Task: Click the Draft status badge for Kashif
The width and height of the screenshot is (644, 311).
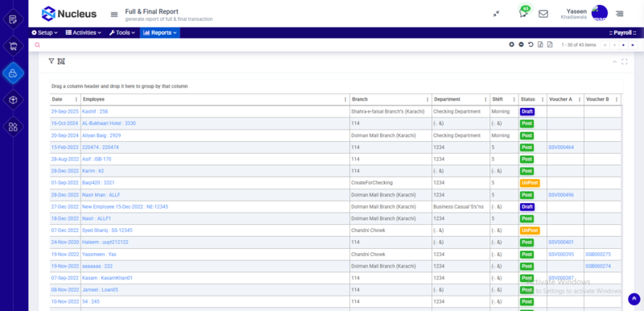Action: coord(527,111)
